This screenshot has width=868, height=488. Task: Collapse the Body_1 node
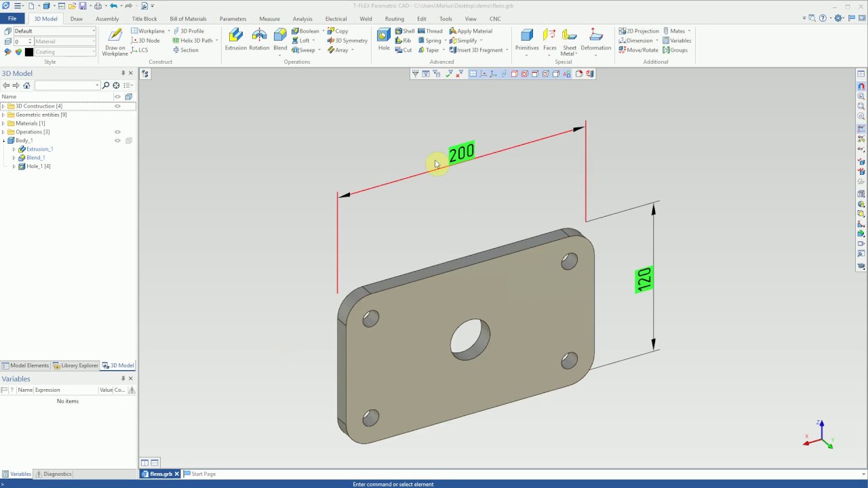(3, 140)
